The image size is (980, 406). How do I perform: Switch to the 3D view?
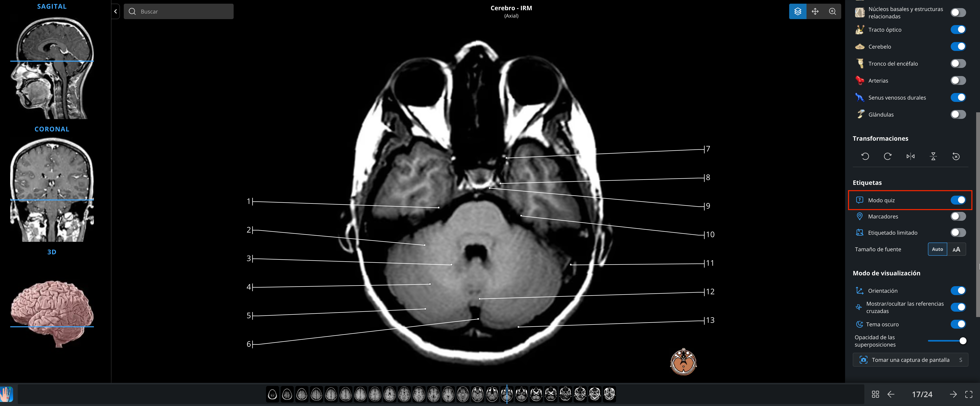52,252
